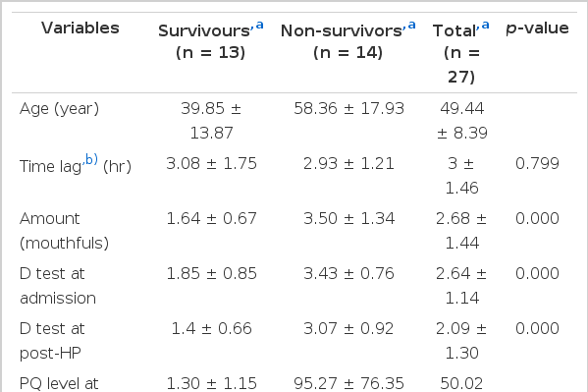Click the 95.27 ± 76.35 PQ level cell
This screenshot has height=392, width=588.
(x=348, y=384)
